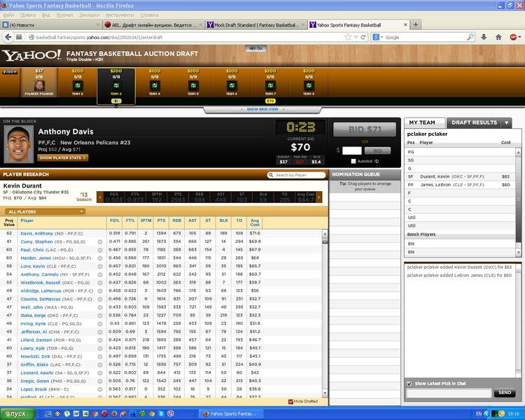Click Team 2 autodraft icon

pyautogui.click(x=78, y=85)
